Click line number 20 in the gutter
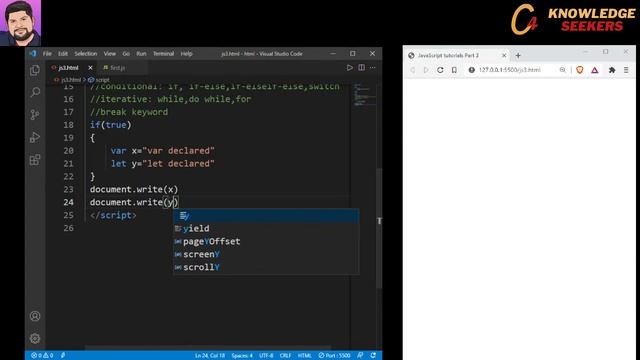 tap(69, 151)
